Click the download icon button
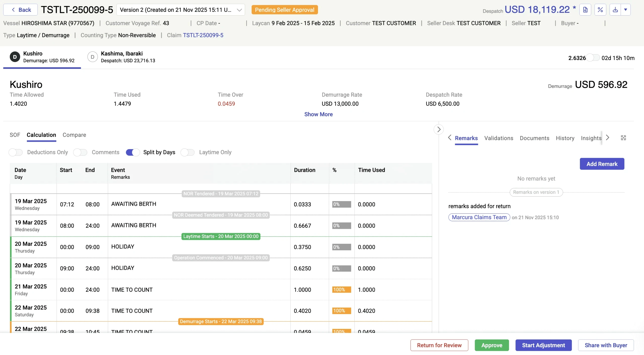 pyautogui.click(x=615, y=10)
